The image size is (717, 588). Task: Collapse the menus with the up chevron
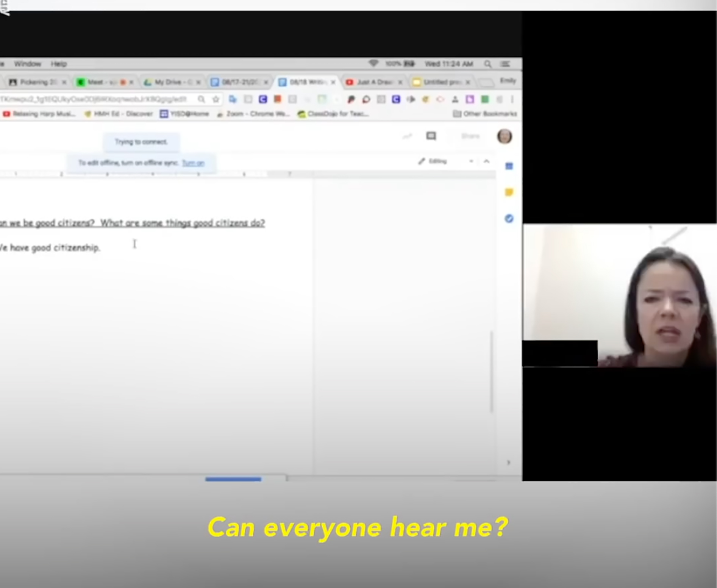[487, 161]
